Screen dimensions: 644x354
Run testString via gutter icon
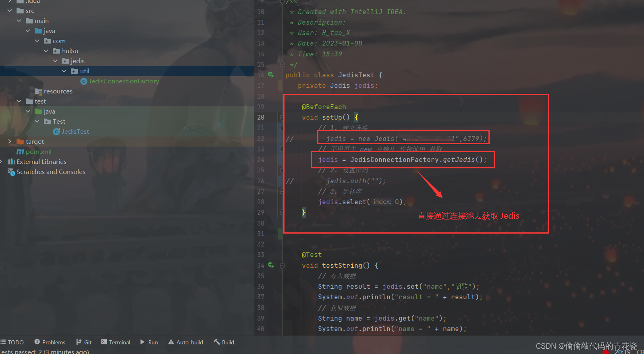click(x=271, y=265)
